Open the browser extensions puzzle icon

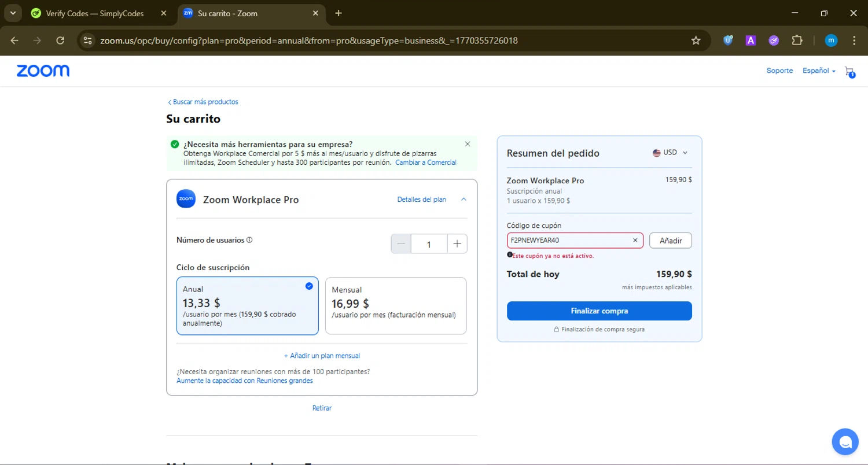[797, 40]
